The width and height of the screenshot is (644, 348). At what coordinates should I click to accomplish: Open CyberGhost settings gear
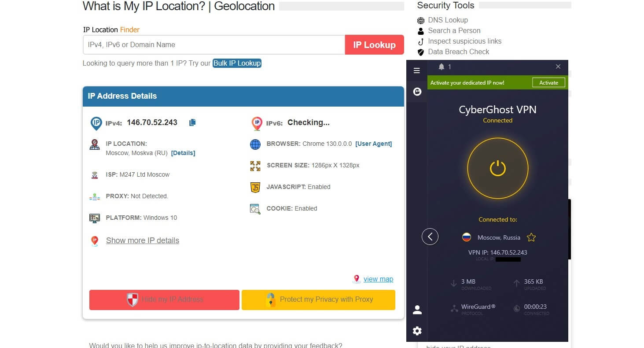(416, 330)
